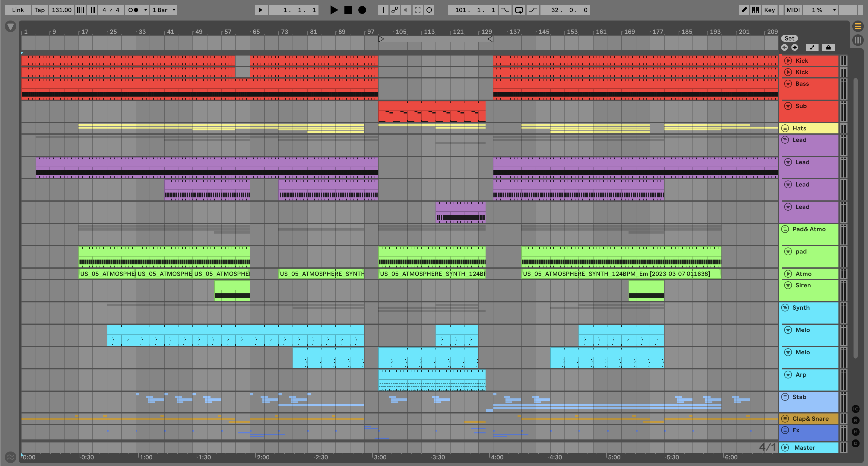Open Key map mode
This screenshot has width=868, height=466.
769,10
